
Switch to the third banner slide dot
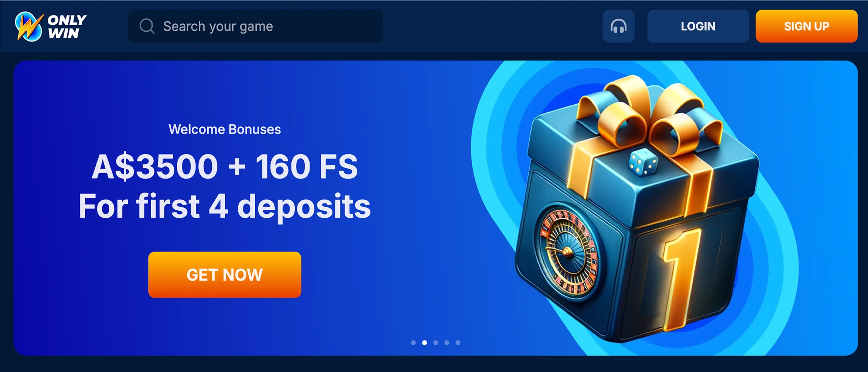pos(436,343)
